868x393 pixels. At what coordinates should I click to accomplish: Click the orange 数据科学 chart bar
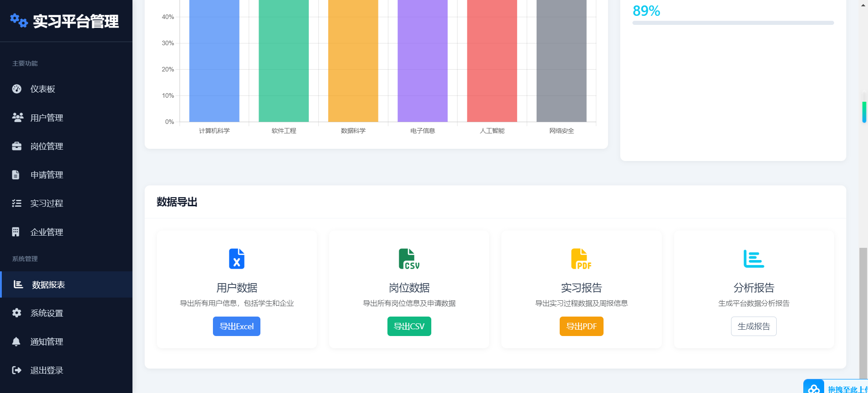click(x=353, y=61)
